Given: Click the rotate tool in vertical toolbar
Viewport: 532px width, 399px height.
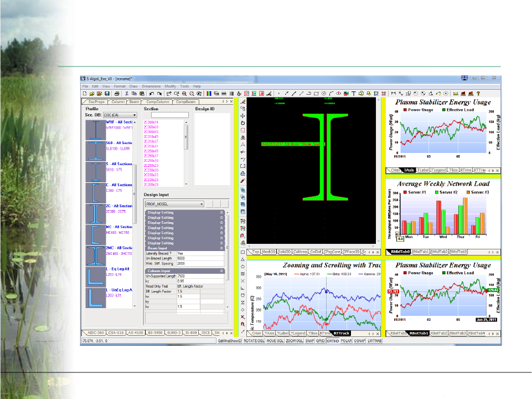Looking at the screenshot, I should pyautogui.click(x=242, y=123).
